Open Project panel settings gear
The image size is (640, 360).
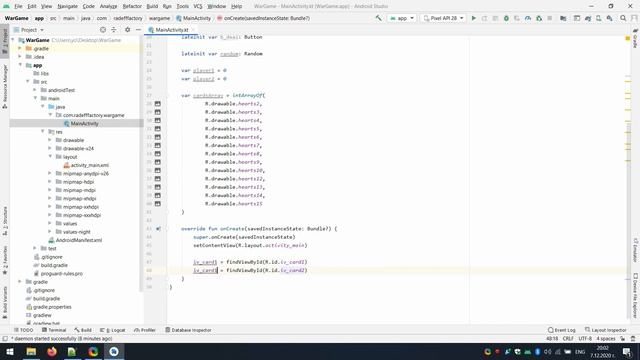(127, 30)
